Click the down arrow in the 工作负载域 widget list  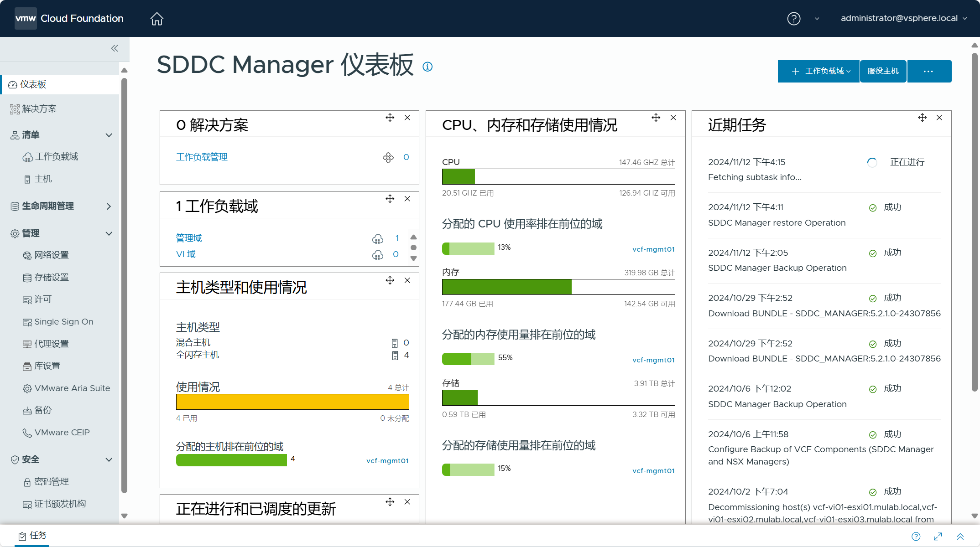[413, 258]
